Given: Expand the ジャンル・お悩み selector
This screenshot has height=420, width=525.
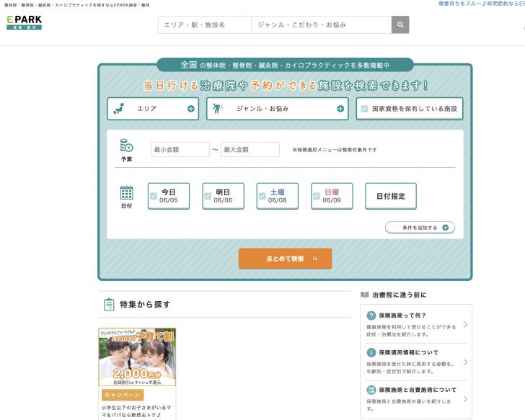Looking at the screenshot, I should click(340, 109).
